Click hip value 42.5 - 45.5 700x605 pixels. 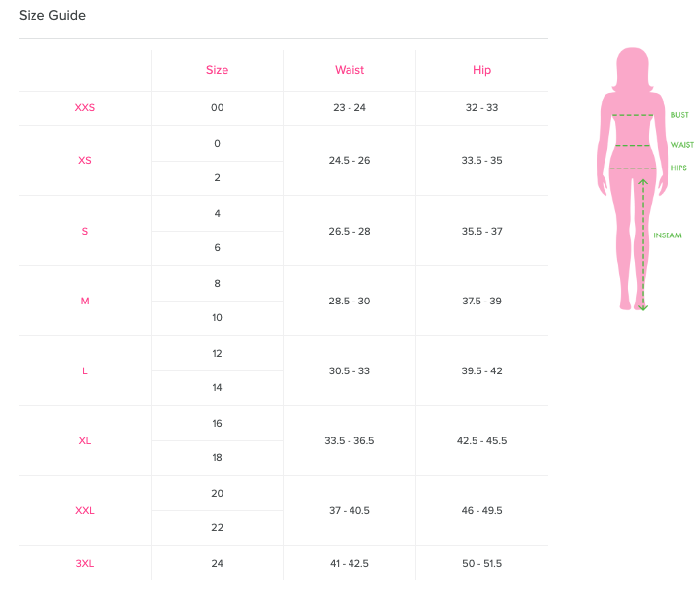pos(482,441)
